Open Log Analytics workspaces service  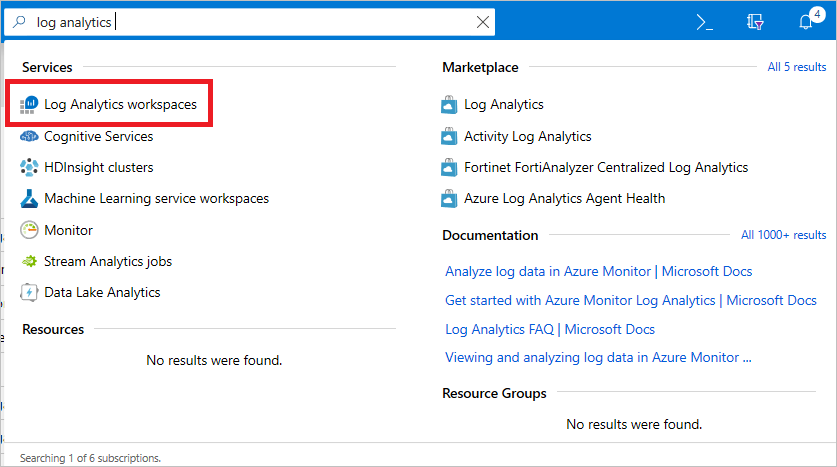tap(121, 105)
